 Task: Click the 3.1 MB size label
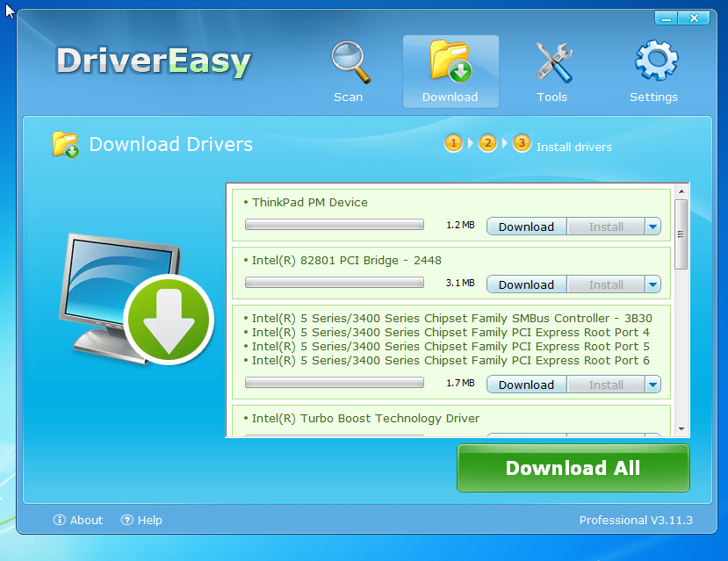pyautogui.click(x=460, y=283)
